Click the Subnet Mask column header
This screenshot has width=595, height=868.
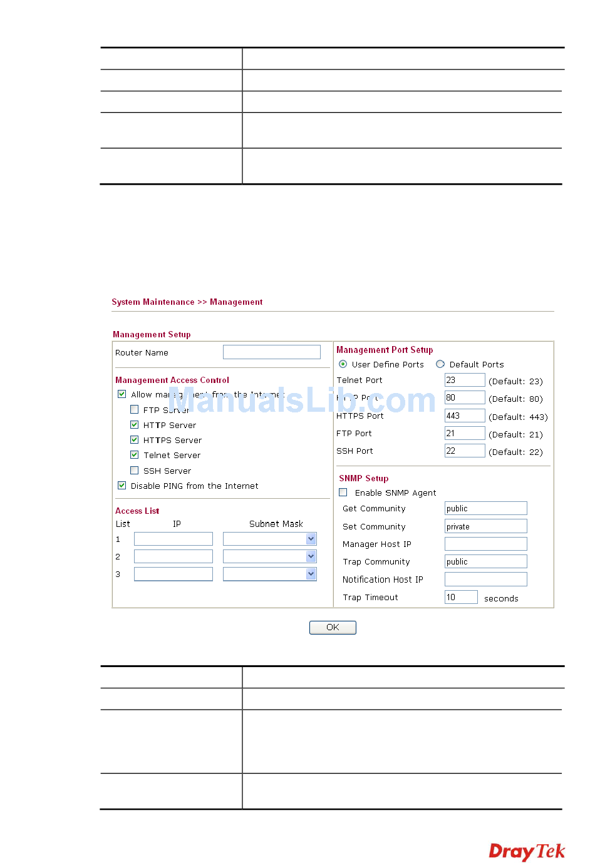pyautogui.click(x=276, y=524)
